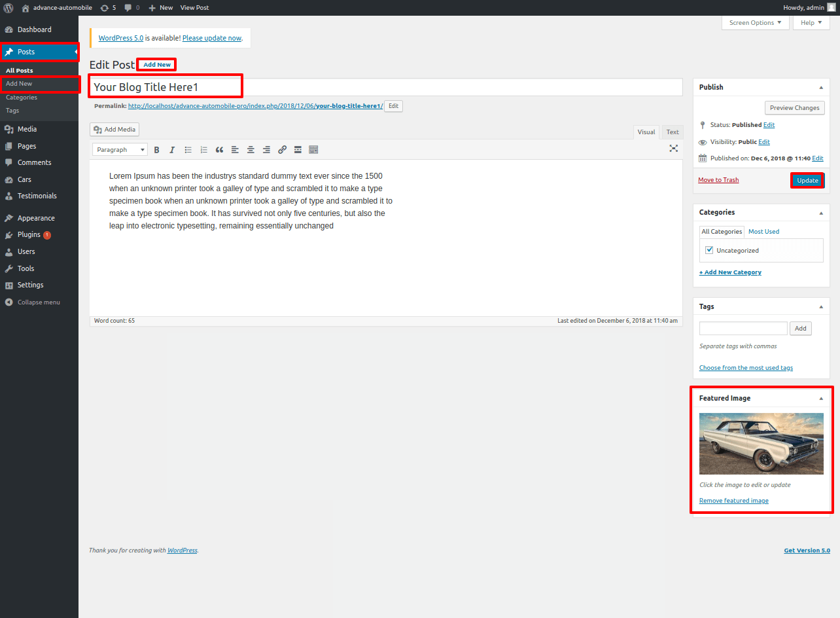Toggle the editor toolbar kitchen sink
The height and width of the screenshot is (618, 840).
(x=313, y=150)
